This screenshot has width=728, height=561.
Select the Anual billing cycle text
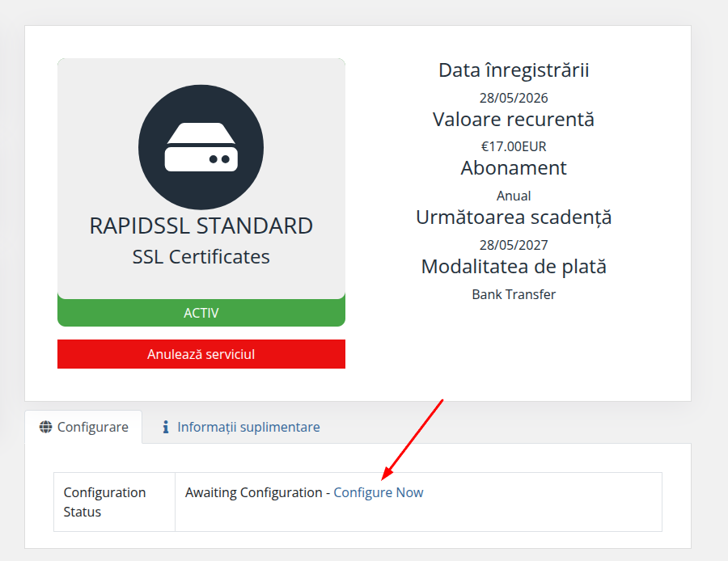coord(514,196)
